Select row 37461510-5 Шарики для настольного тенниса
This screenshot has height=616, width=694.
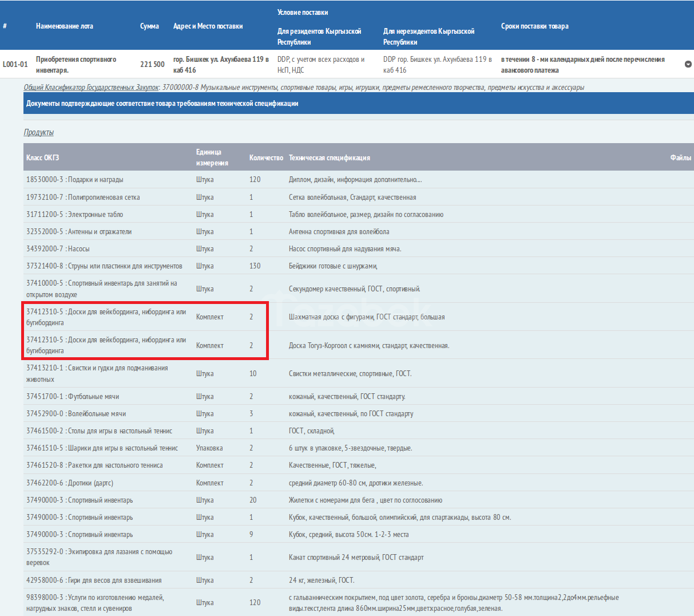359,448
